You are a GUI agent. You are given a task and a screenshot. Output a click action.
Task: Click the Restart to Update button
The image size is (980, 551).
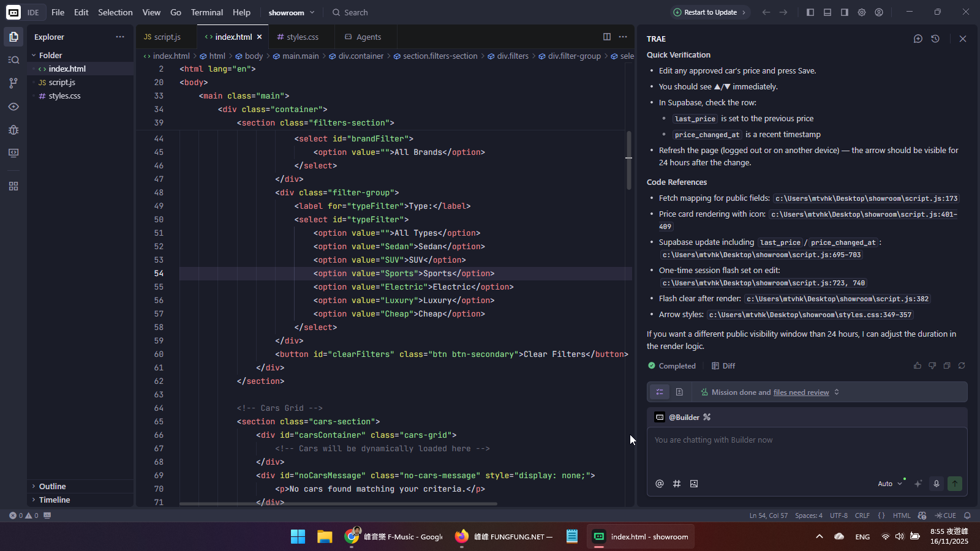[x=710, y=12]
